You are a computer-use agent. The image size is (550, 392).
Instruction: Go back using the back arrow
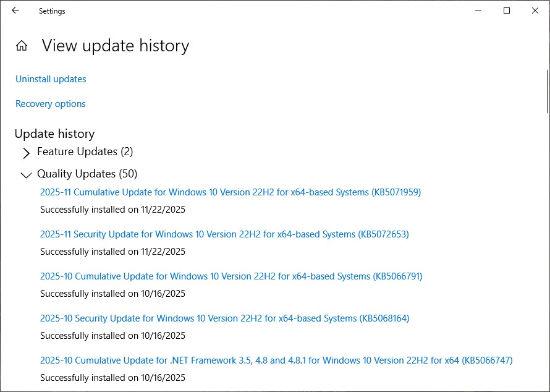click(15, 11)
